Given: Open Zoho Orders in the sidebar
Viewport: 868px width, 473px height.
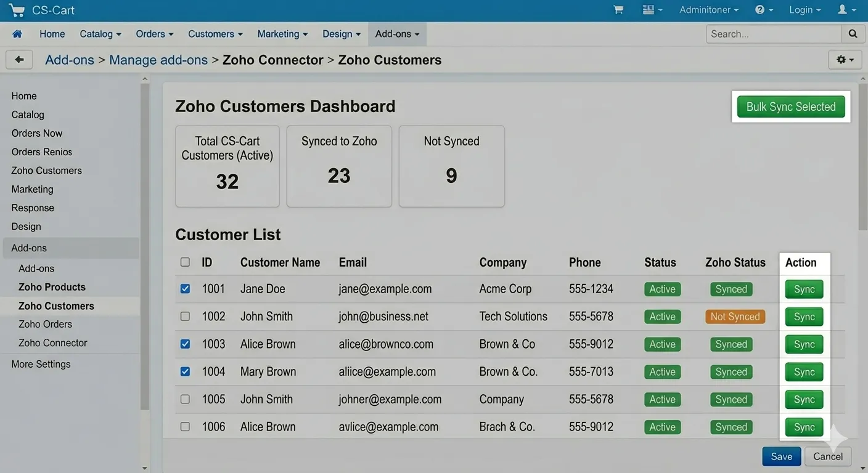Looking at the screenshot, I should coord(45,324).
